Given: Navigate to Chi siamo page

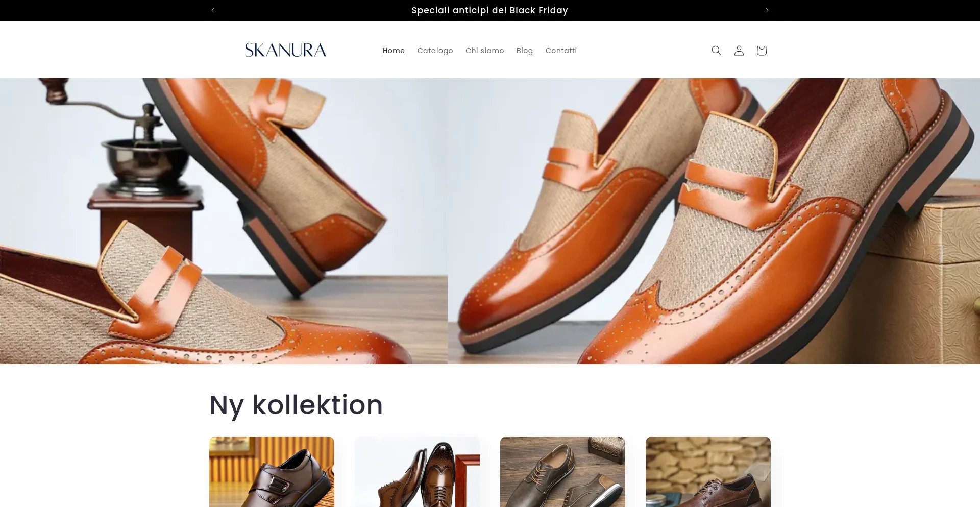Looking at the screenshot, I should 484,51.
